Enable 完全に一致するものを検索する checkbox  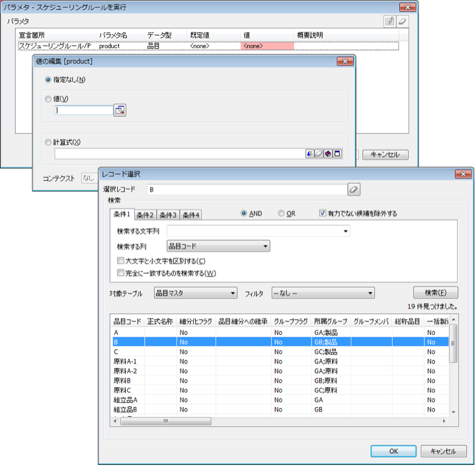click(x=120, y=272)
